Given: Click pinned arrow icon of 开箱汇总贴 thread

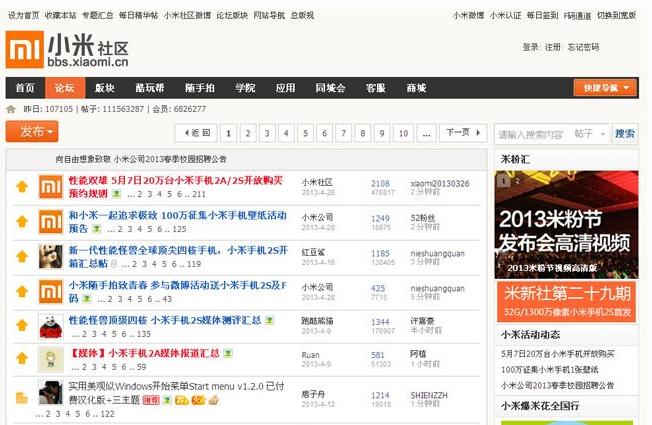Looking at the screenshot, I should (22, 257).
